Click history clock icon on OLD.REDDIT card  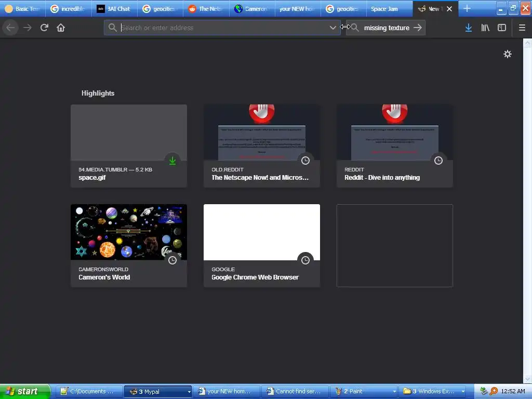[x=305, y=161]
